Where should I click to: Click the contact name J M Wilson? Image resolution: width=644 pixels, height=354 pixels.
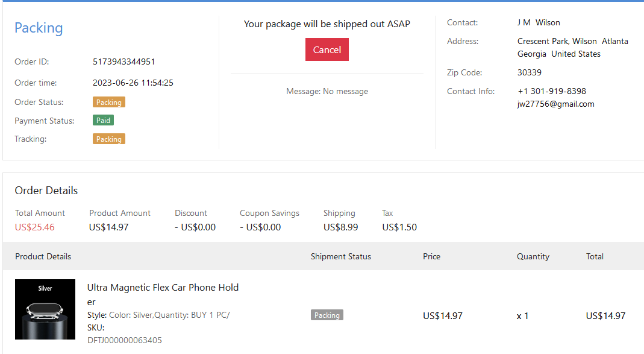[539, 22]
